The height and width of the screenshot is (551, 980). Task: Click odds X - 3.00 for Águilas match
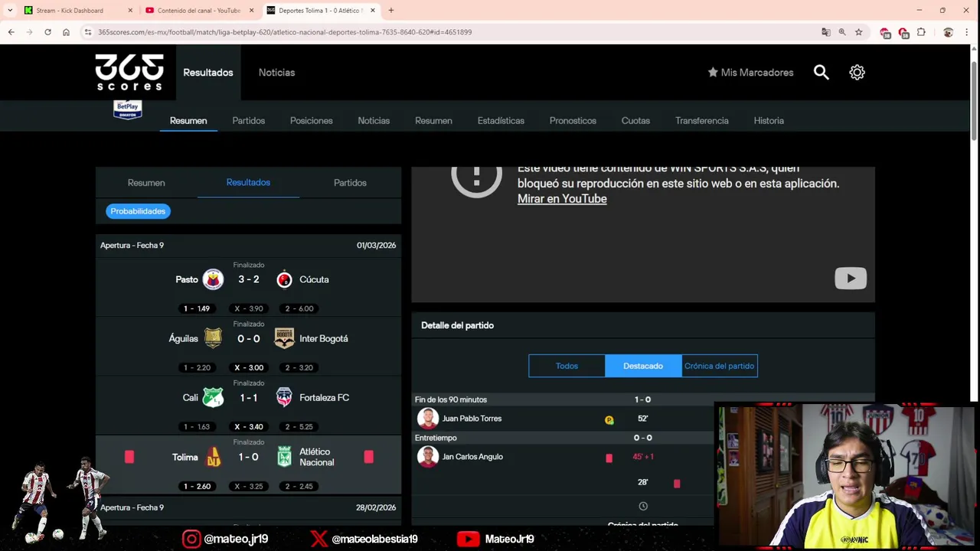(249, 367)
